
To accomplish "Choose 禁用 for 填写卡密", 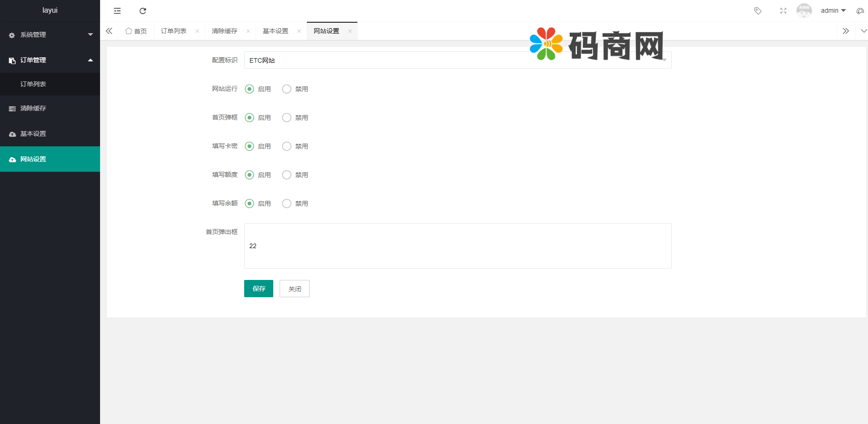I will [286, 146].
